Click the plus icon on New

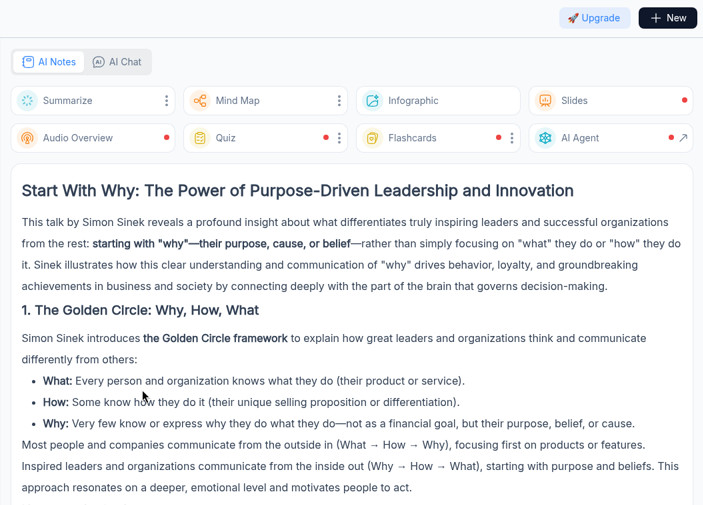(656, 18)
